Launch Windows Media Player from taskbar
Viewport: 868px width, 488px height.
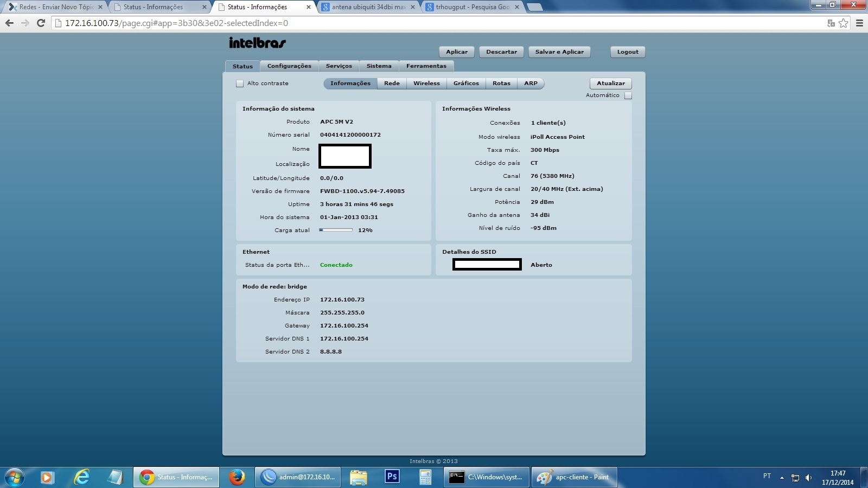pos(47,477)
